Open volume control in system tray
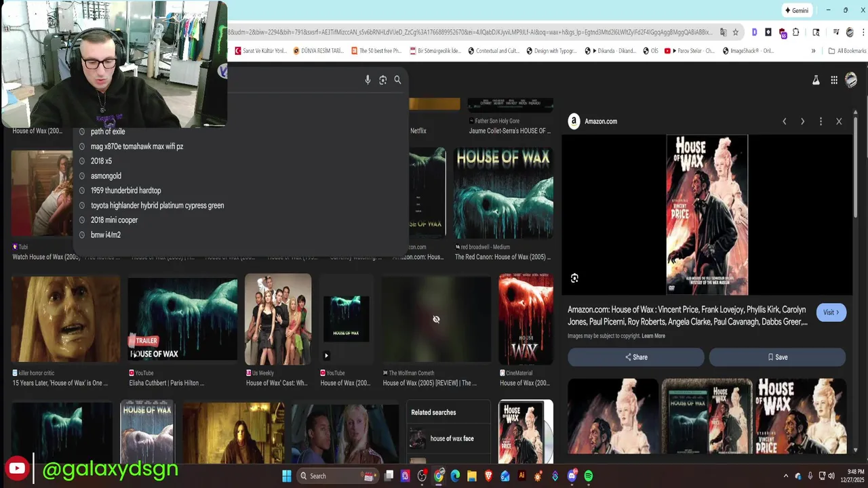The width and height of the screenshot is (868, 488). (x=832, y=476)
